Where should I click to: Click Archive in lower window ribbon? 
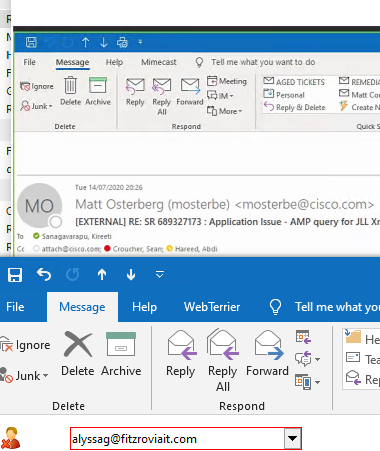point(121,354)
